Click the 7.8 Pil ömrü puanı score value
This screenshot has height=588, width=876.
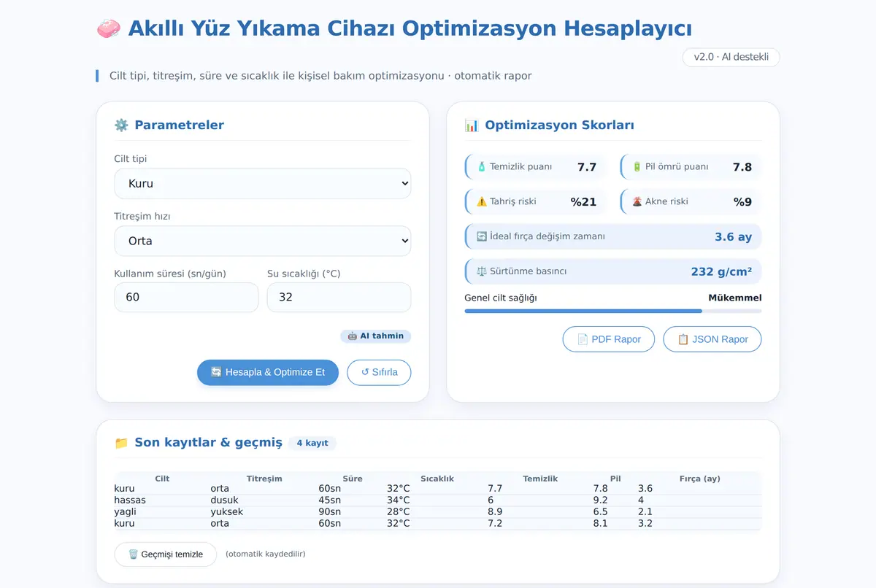click(742, 167)
